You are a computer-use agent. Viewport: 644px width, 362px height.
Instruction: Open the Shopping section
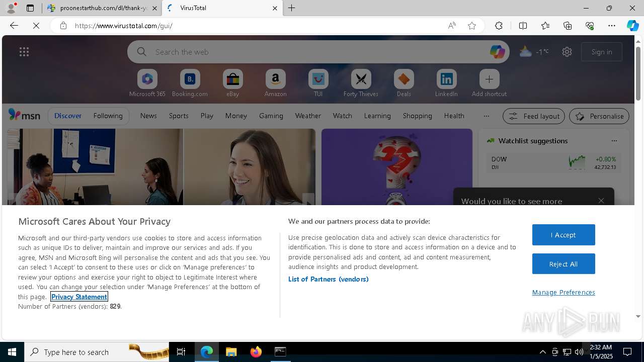click(418, 116)
